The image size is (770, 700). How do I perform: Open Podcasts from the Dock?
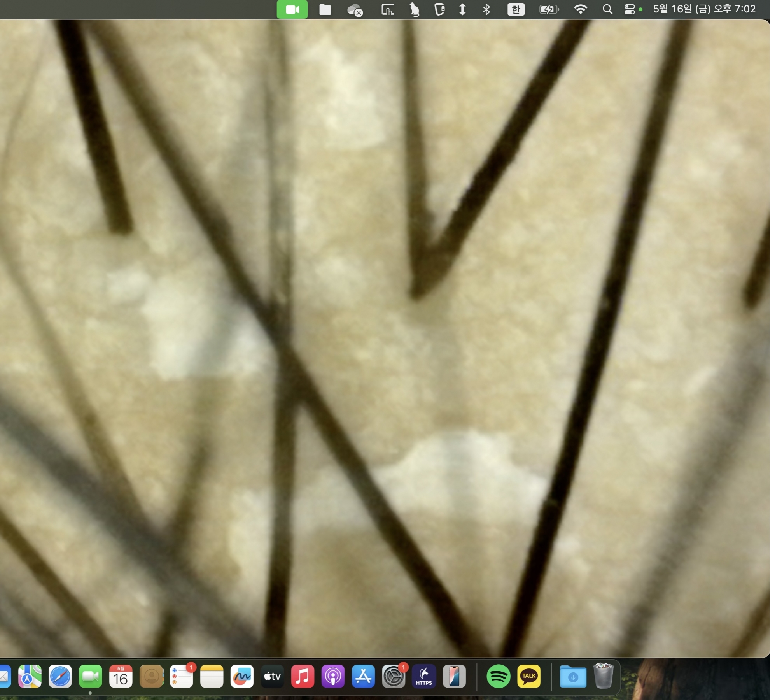pos(333,677)
